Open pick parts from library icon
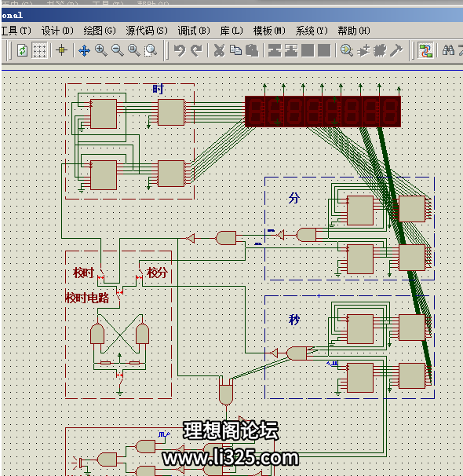The height and width of the screenshot is (476, 463). [346, 50]
